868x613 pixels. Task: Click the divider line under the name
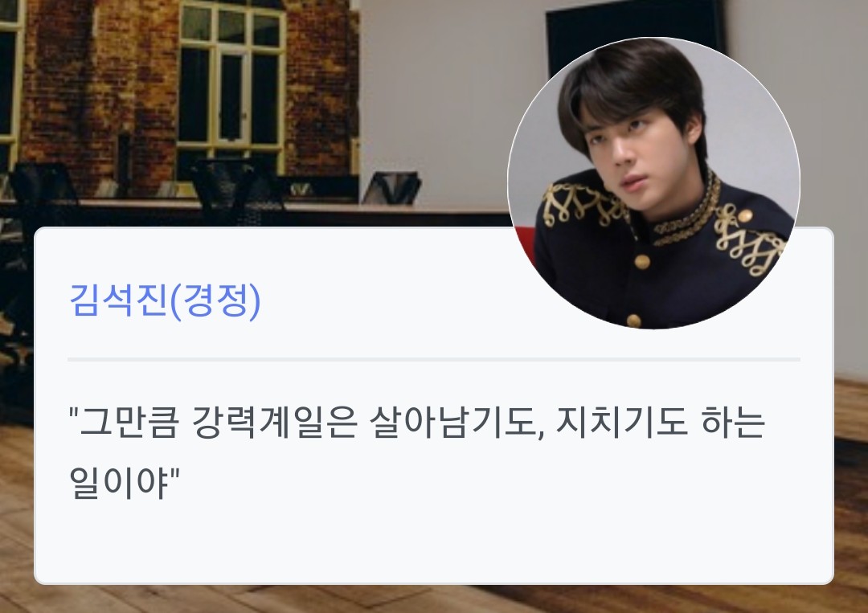pyautogui.click(x=434, y=360)
